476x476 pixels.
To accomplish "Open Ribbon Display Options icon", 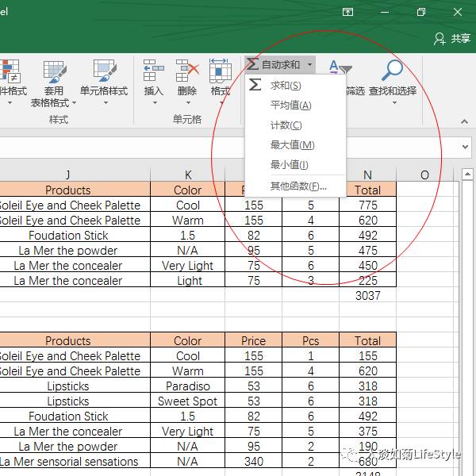I will [x=347, y=12].
